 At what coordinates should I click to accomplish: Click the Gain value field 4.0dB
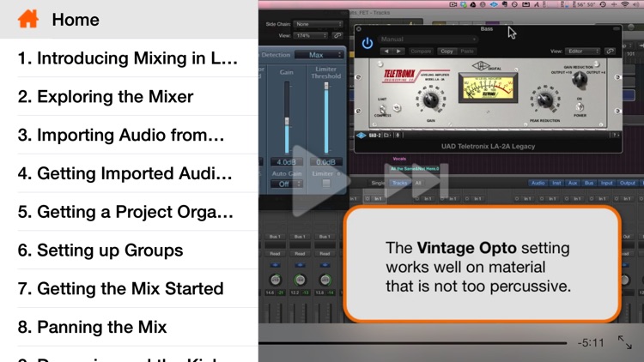pos(286,162)
